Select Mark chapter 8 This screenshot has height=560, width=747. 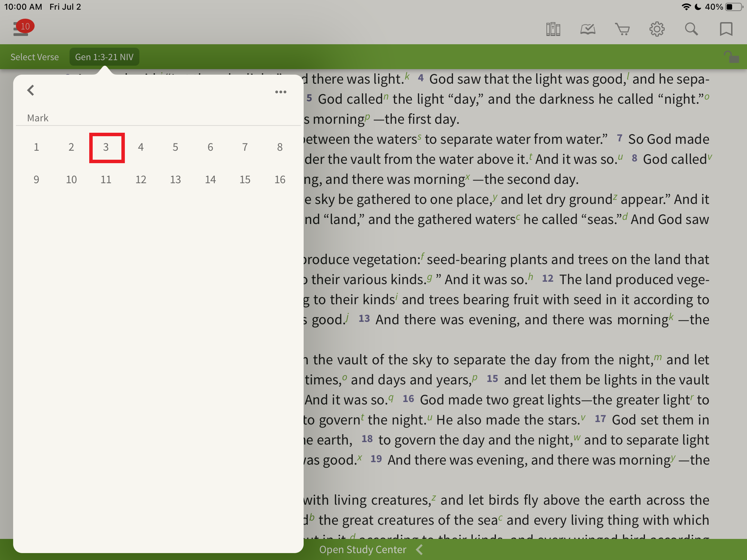pos(280,147)
